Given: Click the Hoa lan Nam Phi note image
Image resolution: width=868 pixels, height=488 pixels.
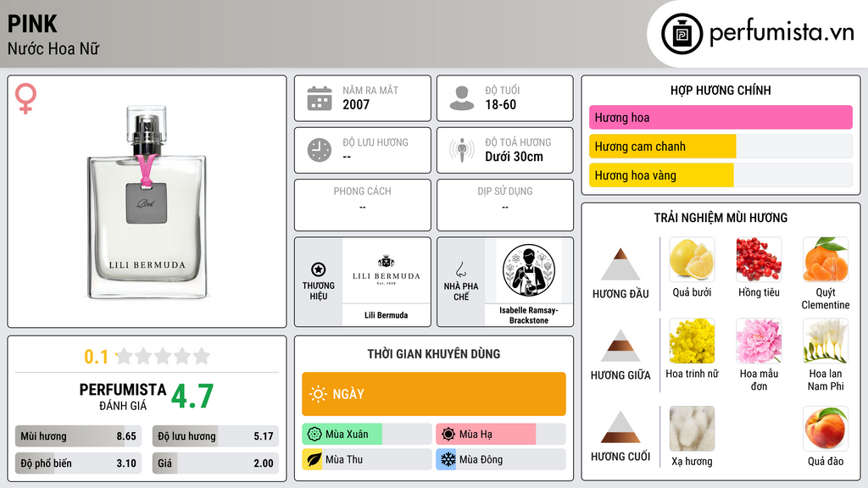Looking at the screenshot, I should point(826,341).
